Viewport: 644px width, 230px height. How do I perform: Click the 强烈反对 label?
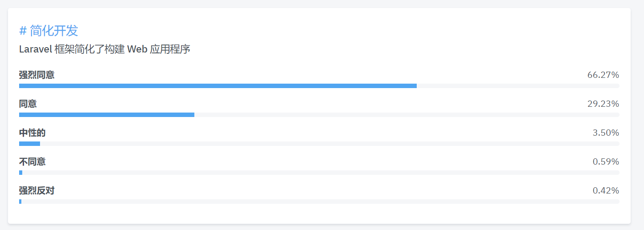tap(37, 190)
